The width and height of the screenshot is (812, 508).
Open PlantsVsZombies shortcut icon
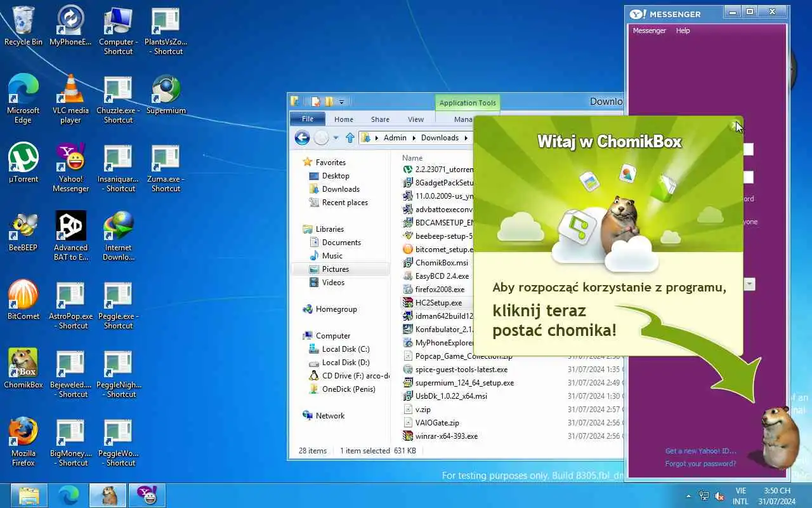click(x=166, y=30)
